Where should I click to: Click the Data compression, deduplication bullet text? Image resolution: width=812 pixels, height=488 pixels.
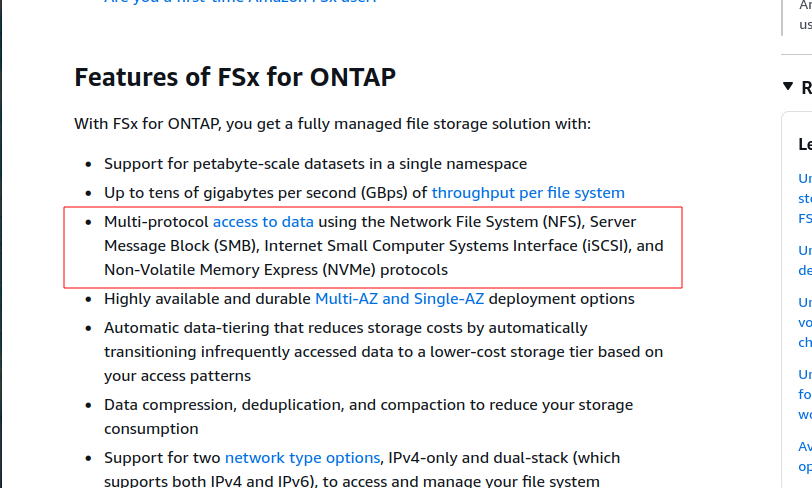(x=368, y=417)
